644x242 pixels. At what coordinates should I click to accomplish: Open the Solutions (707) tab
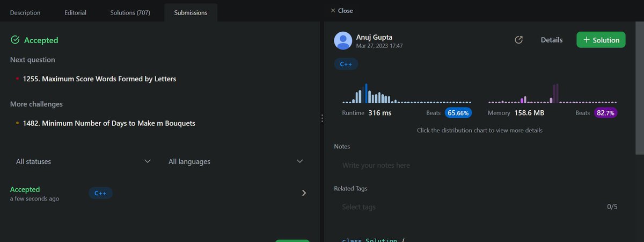[x=130, y=12]
